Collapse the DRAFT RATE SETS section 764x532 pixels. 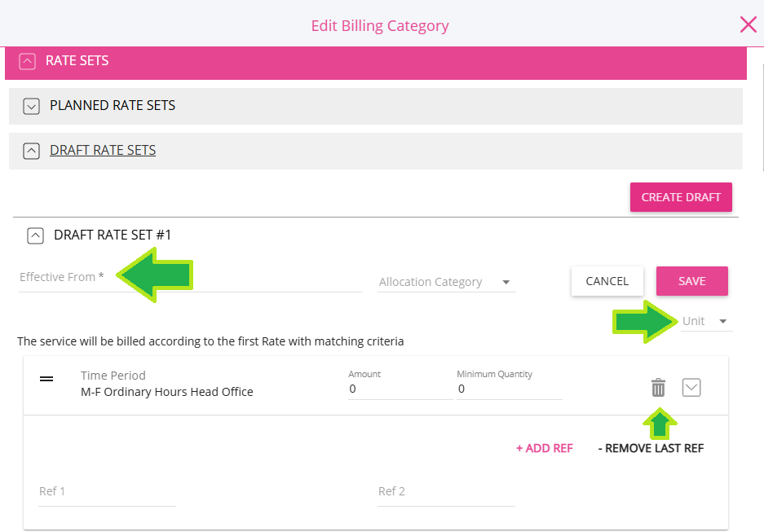(x=32, y=151)
